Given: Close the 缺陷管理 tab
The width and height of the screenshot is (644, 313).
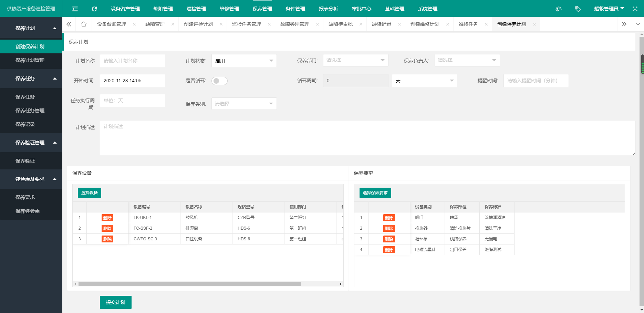Looking at the screenshot, I should tap(173, 24).
